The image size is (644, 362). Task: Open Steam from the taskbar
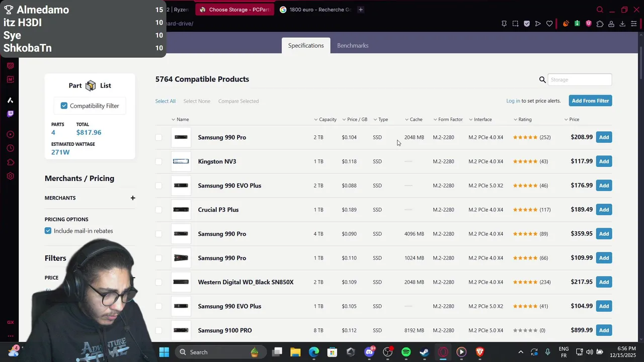point(425,352)
